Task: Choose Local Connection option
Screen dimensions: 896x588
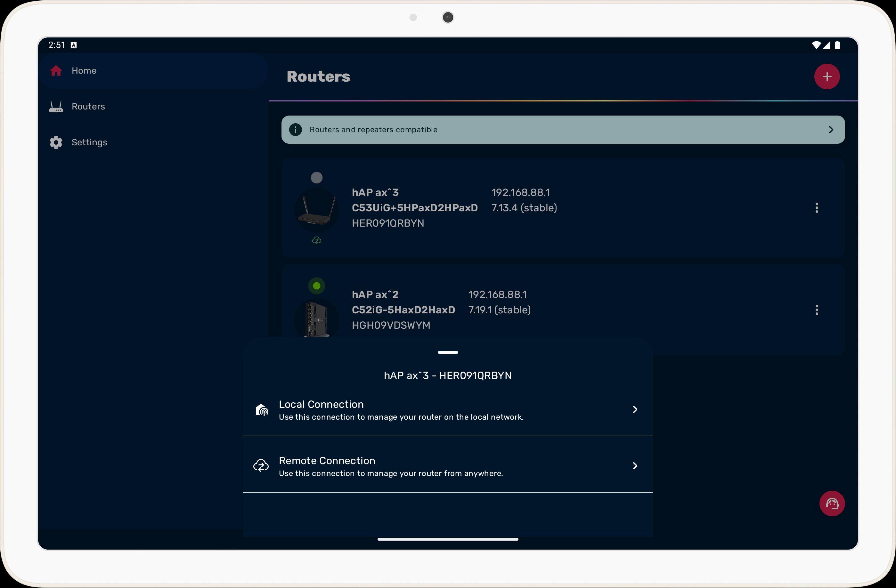Action: pyautogui.click(x=448, y=410)
